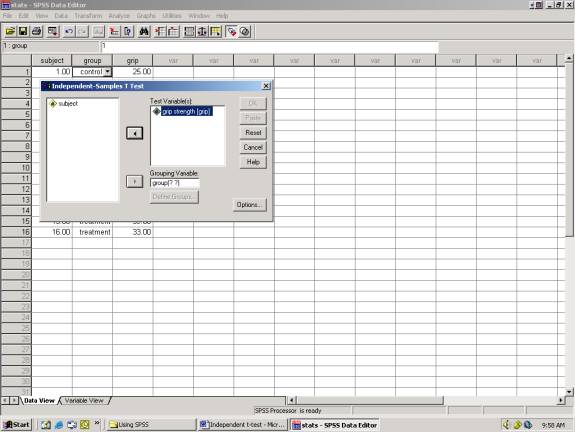Click the Help button in dialog
Image resolution: width=575 pixels, height=432 pixels.
point(253,162)
